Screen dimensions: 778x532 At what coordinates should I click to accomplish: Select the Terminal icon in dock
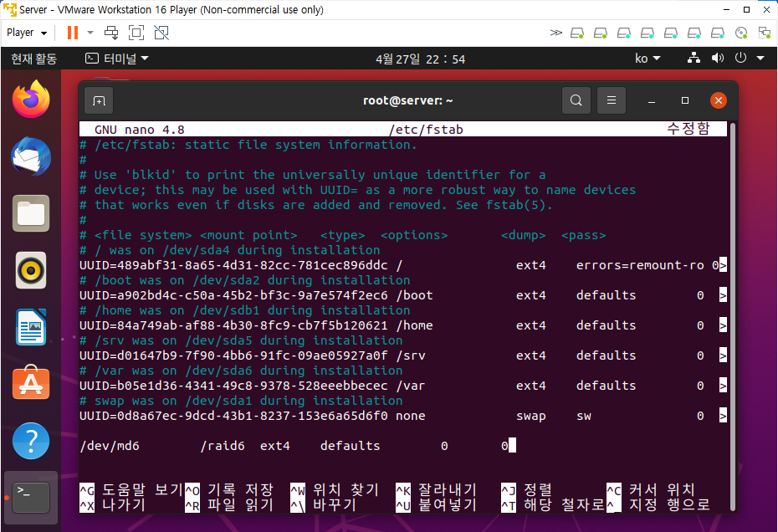coord(31,497)
